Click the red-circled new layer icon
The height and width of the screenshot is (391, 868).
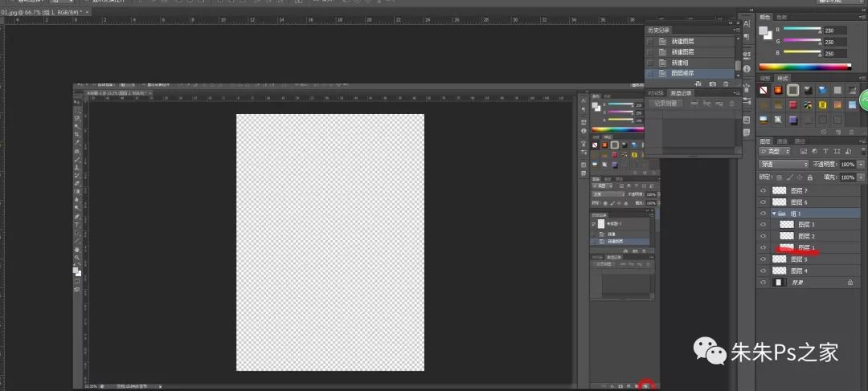(x=645, y=386)
